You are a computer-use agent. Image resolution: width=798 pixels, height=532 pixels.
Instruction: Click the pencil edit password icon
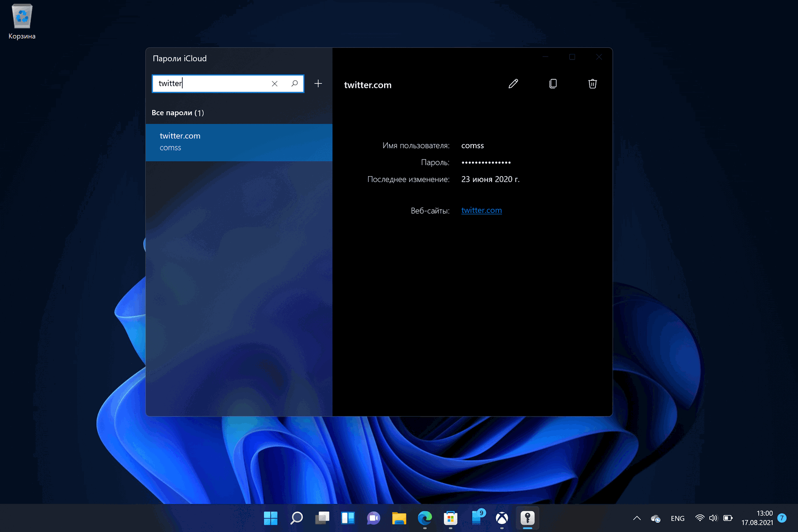click(x=513, y=84)
